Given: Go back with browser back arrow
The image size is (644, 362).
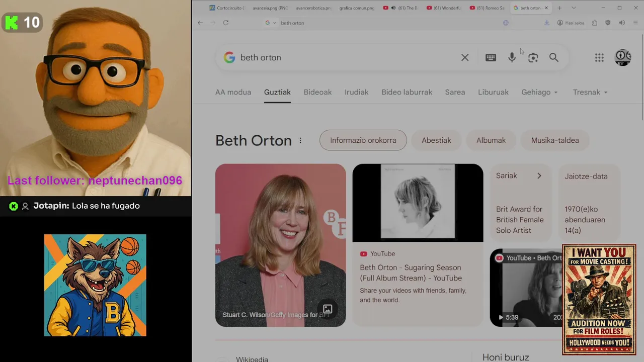Looking at the screenshot, I should pyautogui.click(x=200, y=23).
